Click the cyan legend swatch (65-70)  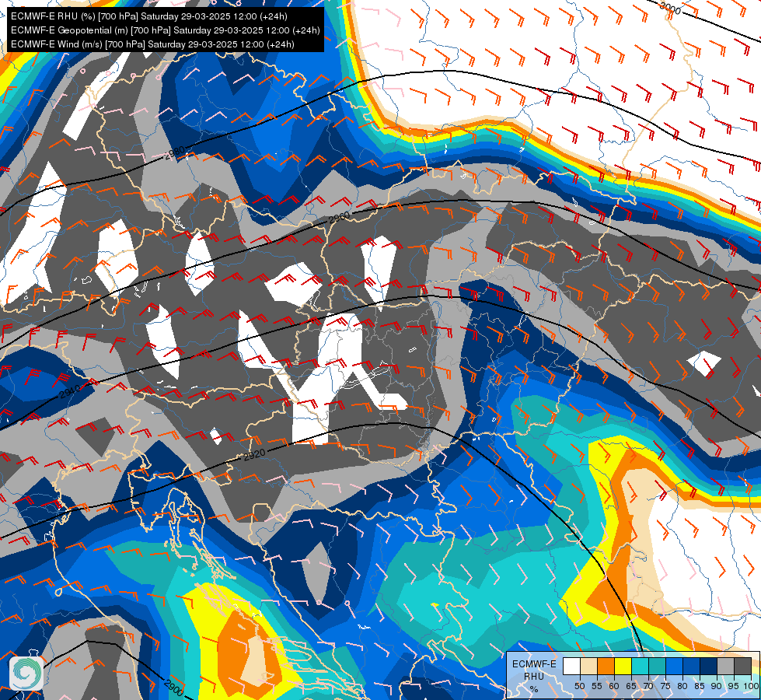(641, 666)
